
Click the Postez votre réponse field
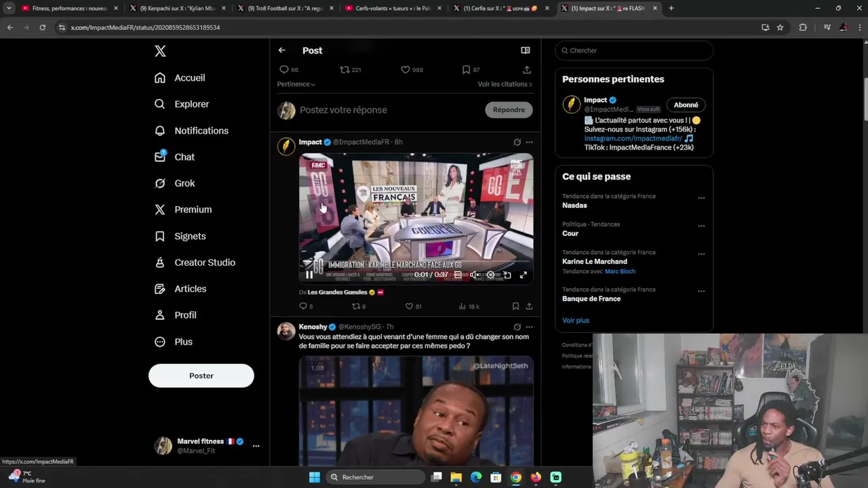343,110
